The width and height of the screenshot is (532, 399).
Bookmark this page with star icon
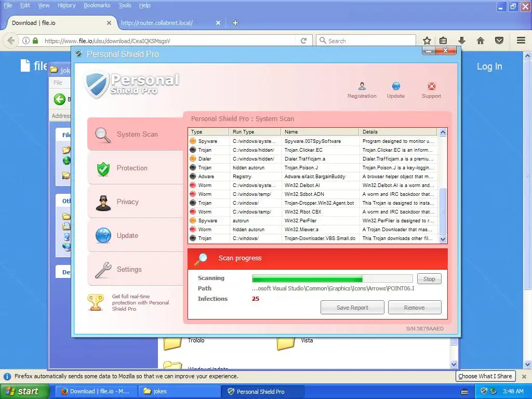[427, 41]
